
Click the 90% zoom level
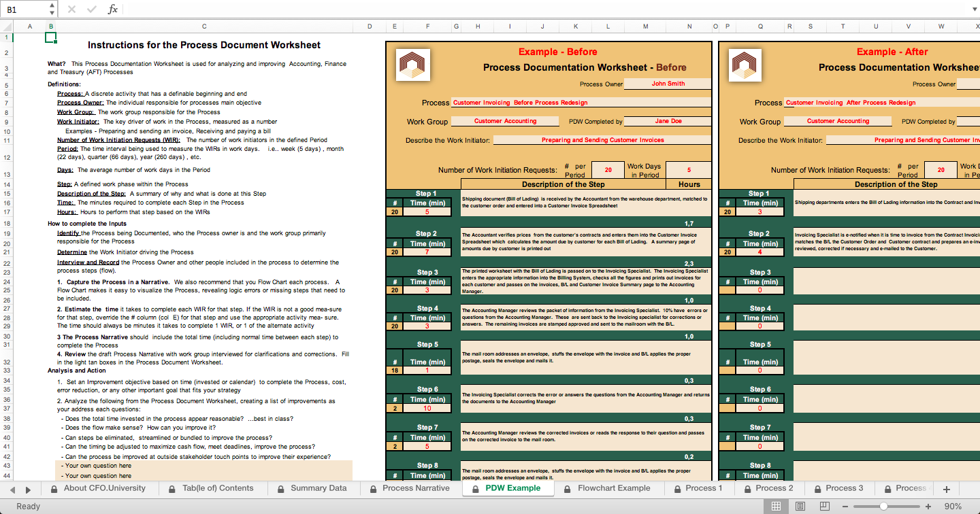(953, 507)
